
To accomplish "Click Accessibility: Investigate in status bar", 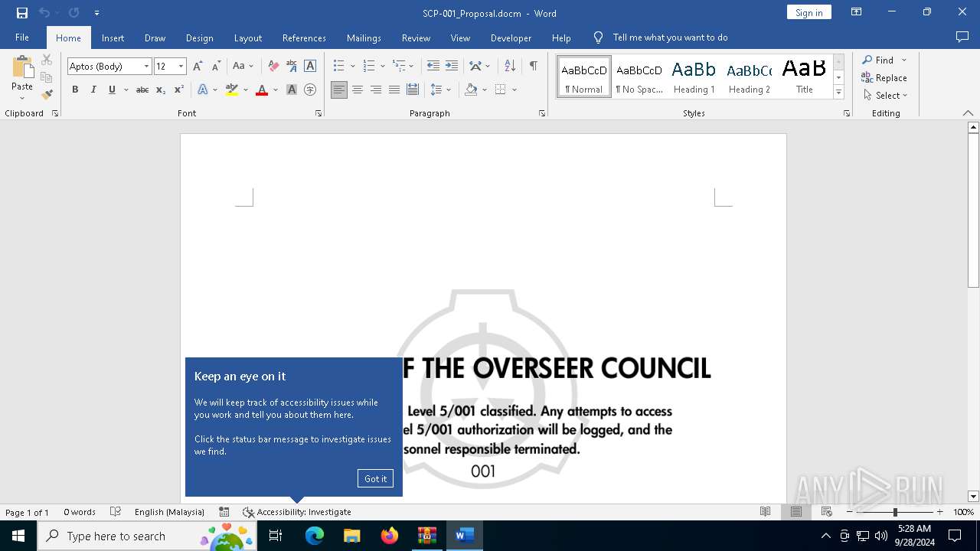I will [297, 512].
